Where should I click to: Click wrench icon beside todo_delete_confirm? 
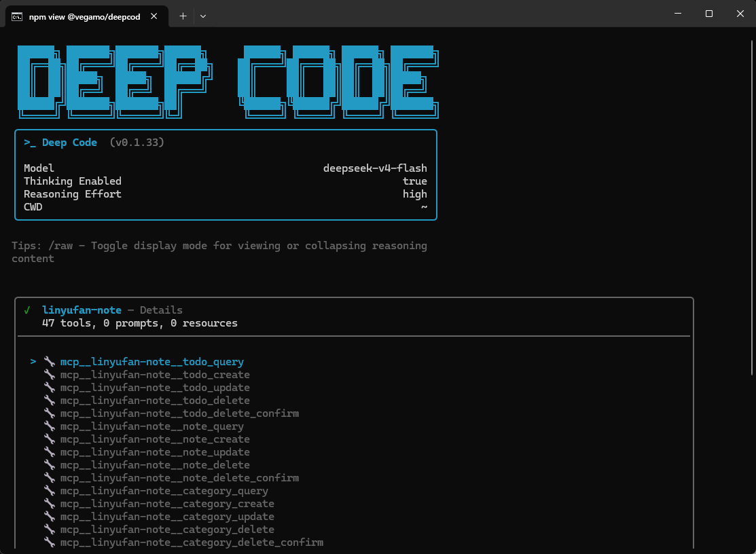click(49, 413)
